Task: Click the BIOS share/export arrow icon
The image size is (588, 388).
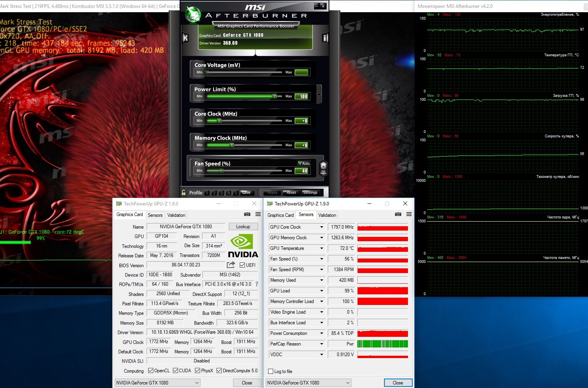Action: click(231, 265)
